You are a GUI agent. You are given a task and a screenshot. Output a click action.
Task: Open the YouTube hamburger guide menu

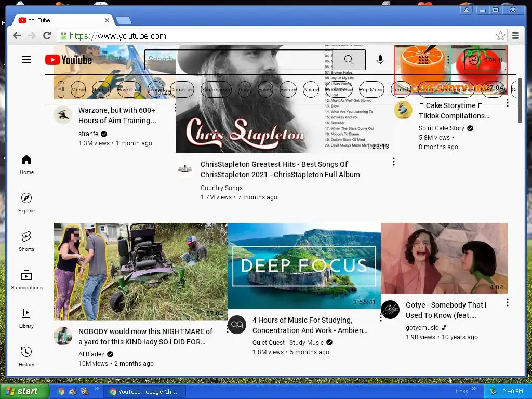(26, 60)
